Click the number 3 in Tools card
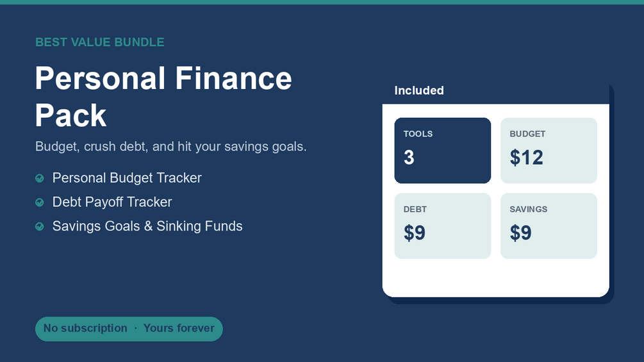 point(409,158)
